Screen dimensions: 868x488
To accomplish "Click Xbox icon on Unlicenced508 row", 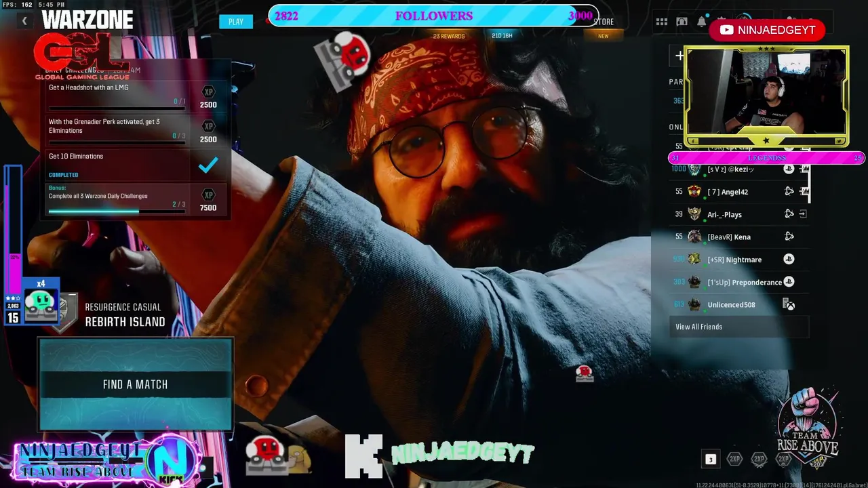I will click(x=789, y=304).
